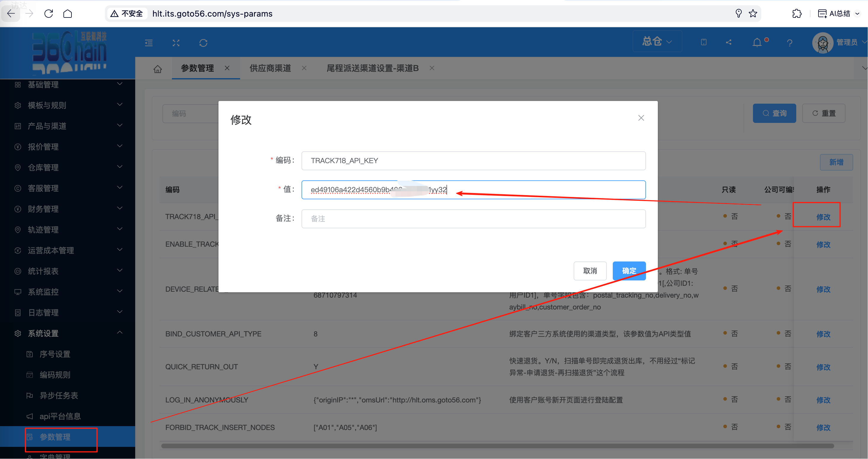Select the 参数管理 sidebar item

[x=67, y=437]
